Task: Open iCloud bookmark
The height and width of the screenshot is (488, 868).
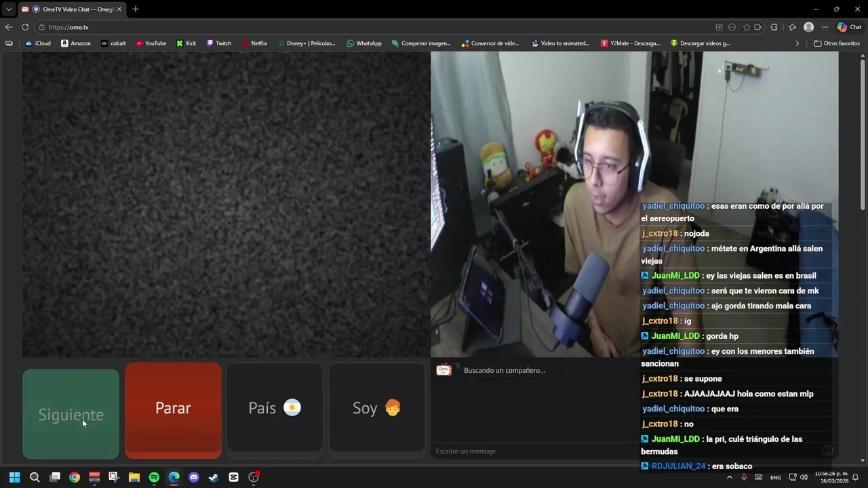Action: 38,43
